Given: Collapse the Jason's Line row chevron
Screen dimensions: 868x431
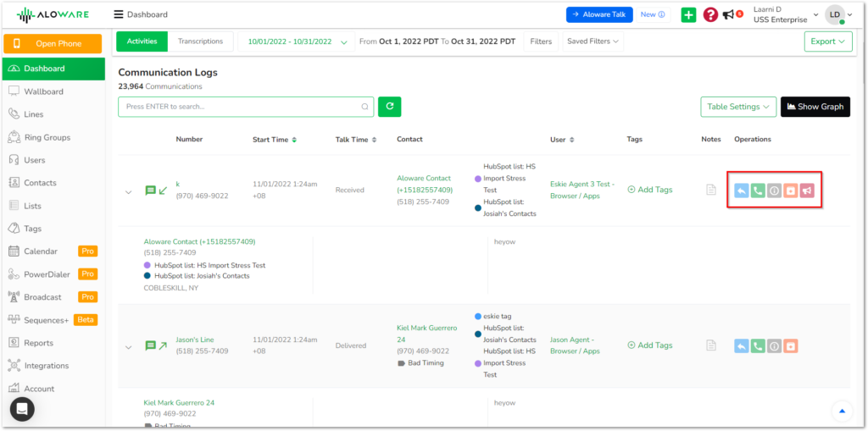Looking at the screenshot, I should [x=129, y=347].
